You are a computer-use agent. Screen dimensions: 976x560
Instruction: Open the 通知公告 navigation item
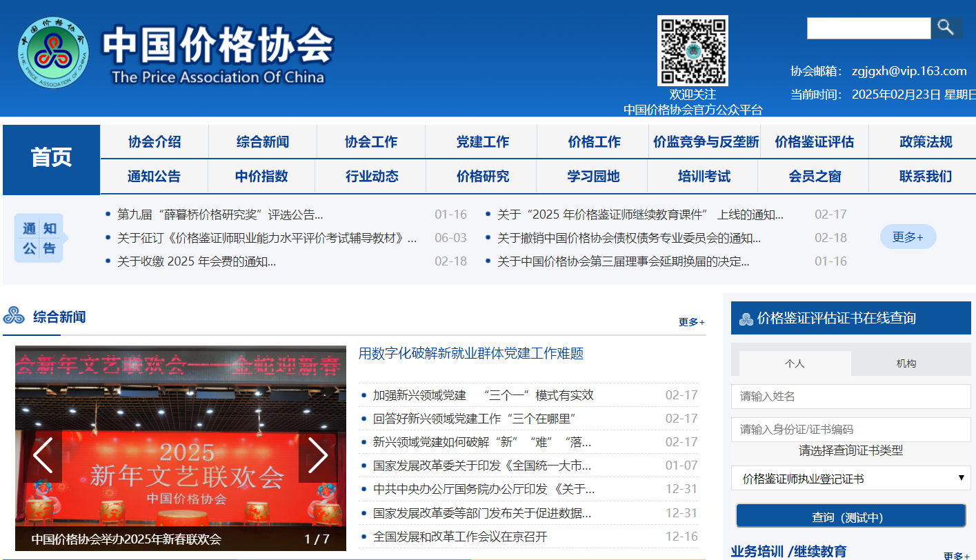pyautogui.click(x=154, y=177)
